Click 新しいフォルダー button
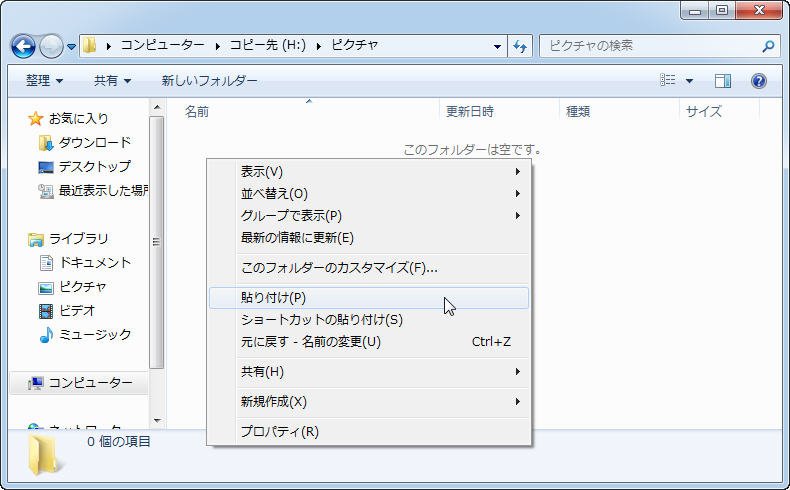 point(210,81)
